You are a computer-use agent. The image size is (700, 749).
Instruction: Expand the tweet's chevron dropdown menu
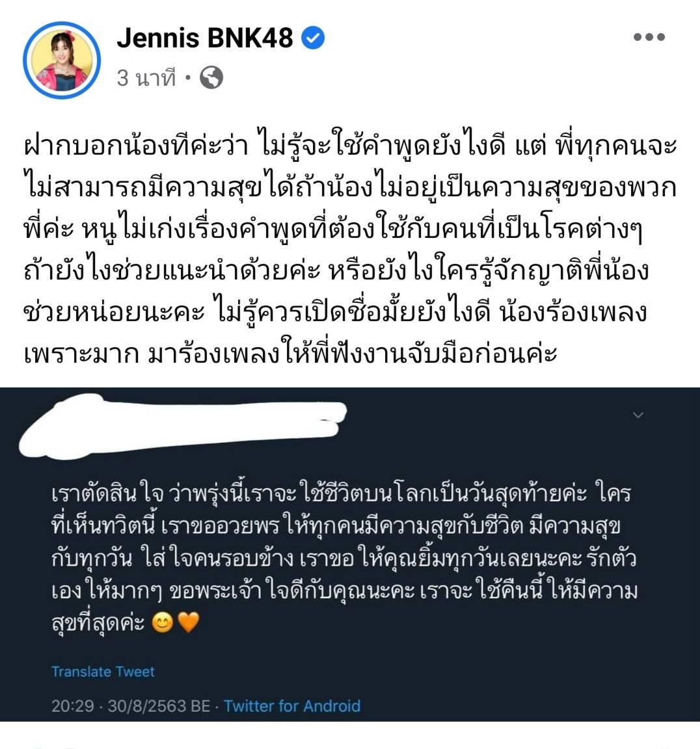638,415
